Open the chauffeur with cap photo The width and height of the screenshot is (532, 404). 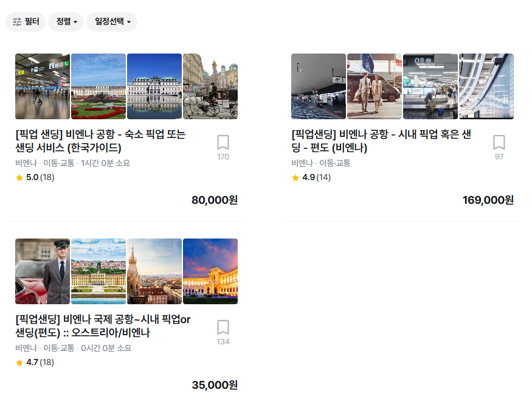pyautogui.click(x=43, y=271)
